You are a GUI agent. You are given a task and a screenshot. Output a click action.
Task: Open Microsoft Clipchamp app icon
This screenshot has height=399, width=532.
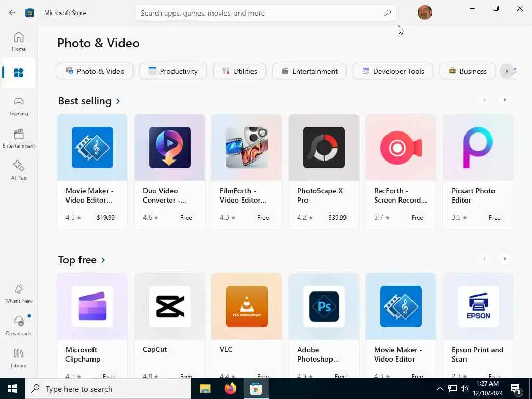click(92, 307)
